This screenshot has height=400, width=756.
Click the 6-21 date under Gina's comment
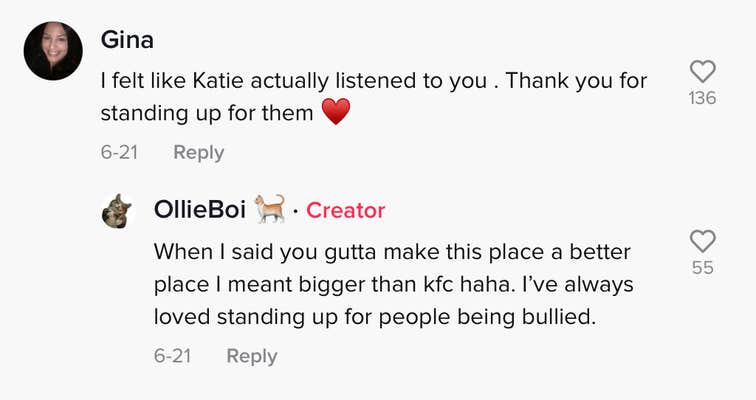click(118, 153)
